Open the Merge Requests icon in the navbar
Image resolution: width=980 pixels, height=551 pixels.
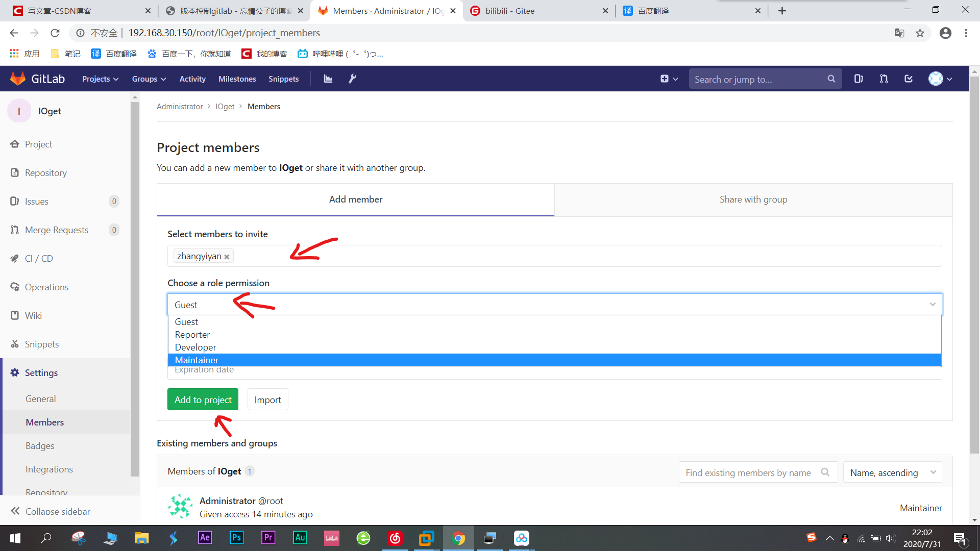884,79
